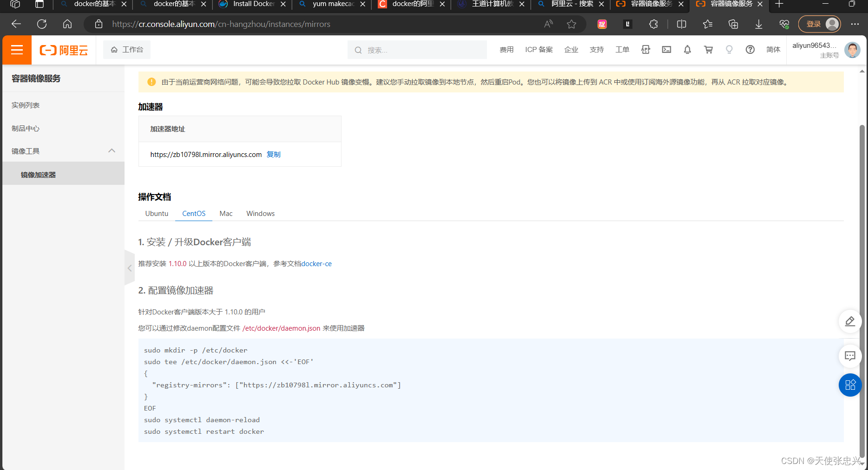Image resolution: width=868 pixels, height=470 pixels.
Task: Open the question mark help icon
Action: click(x=750, y=50)
